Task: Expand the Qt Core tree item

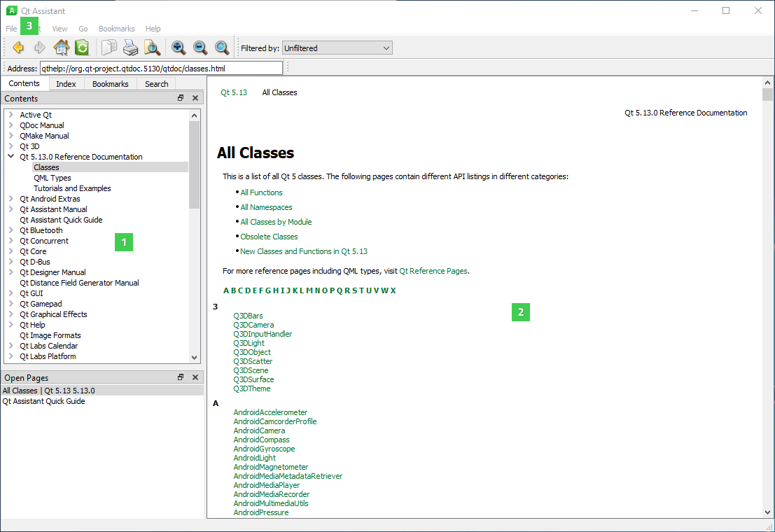Action: click(x=12, y=251)
